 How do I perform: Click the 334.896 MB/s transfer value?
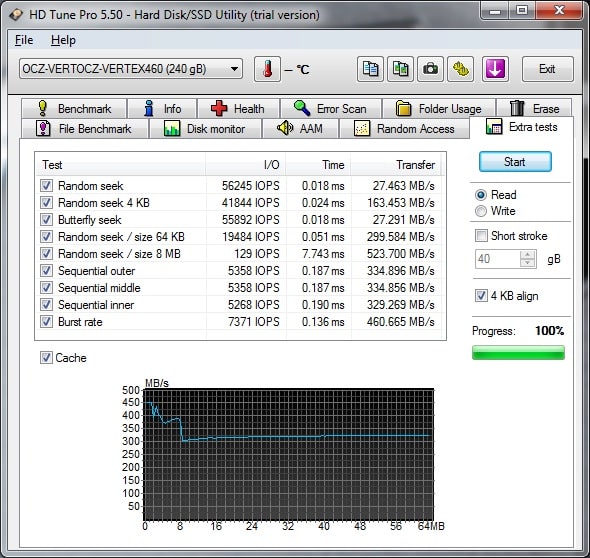click(x=401, y=271)
